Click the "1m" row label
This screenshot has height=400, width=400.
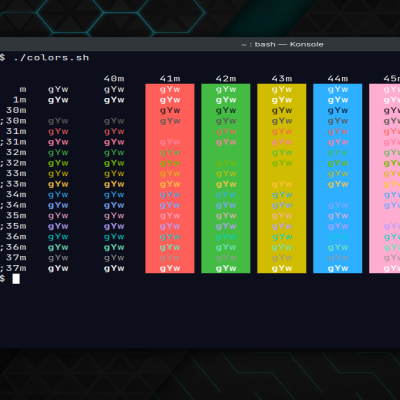tap(20, 100)
